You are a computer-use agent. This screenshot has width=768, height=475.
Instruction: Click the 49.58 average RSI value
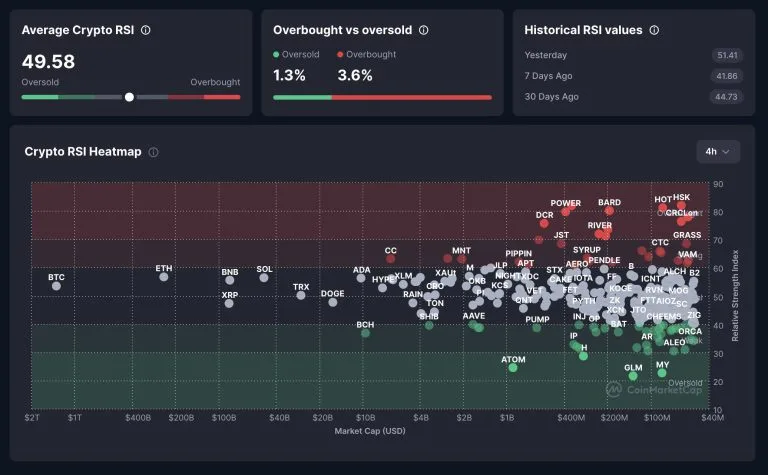click(48, 62)
